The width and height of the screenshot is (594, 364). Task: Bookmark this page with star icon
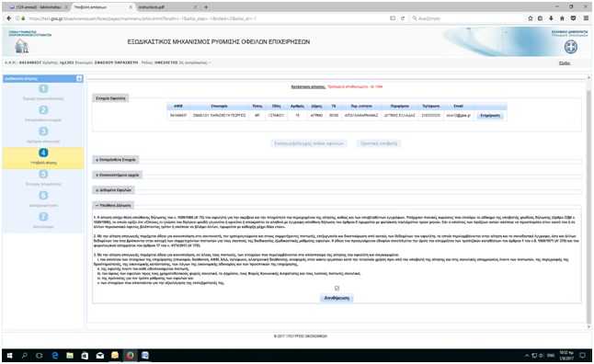(531, 18)
